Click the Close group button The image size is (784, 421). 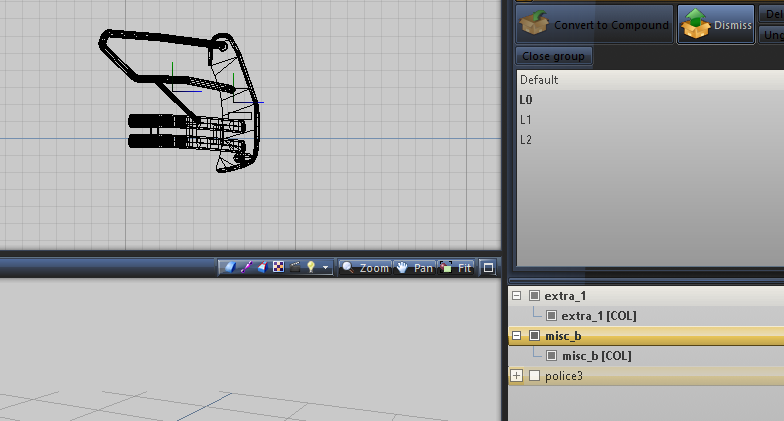(554, 57)
